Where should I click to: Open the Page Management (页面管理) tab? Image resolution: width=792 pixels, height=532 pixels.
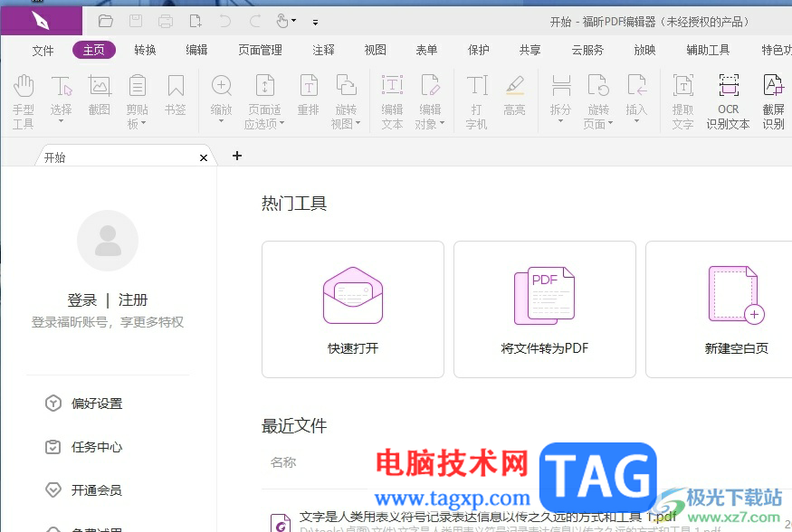260,50
